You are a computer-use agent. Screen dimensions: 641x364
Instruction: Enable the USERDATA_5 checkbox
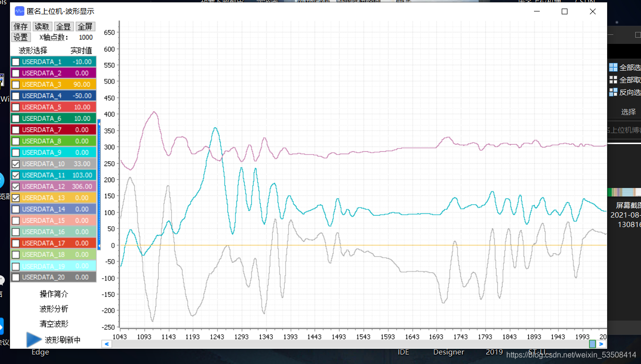pyautogui.click(x=16, y=107)
